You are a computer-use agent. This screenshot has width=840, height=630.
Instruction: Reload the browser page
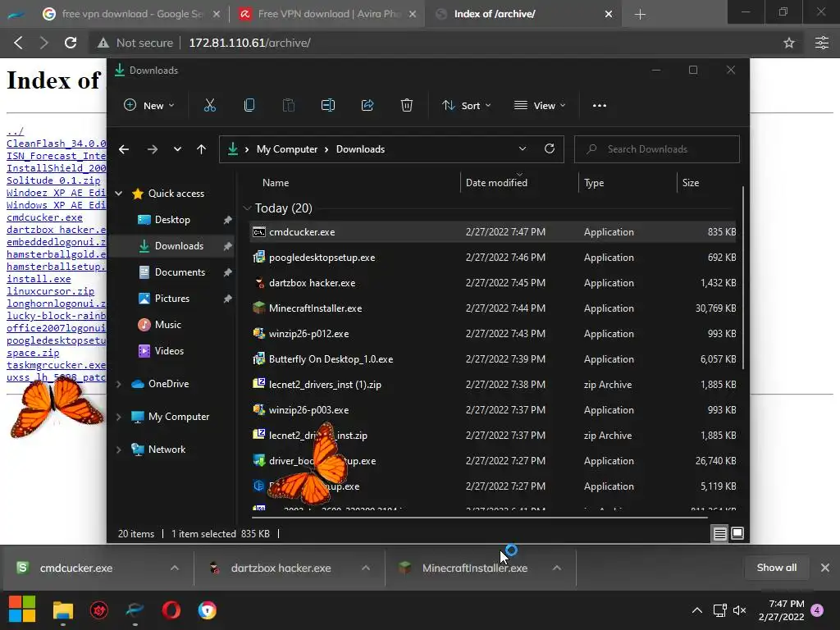click(71, 43)
